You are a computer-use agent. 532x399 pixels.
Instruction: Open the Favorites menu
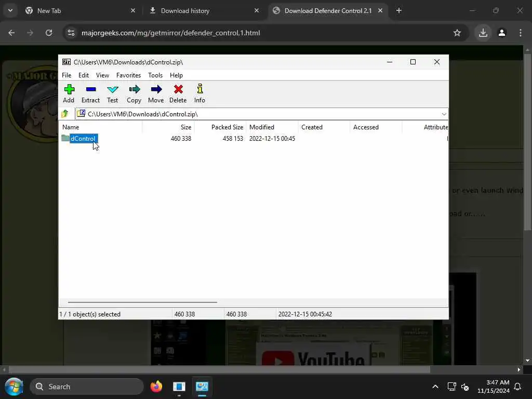pos(129,75)
